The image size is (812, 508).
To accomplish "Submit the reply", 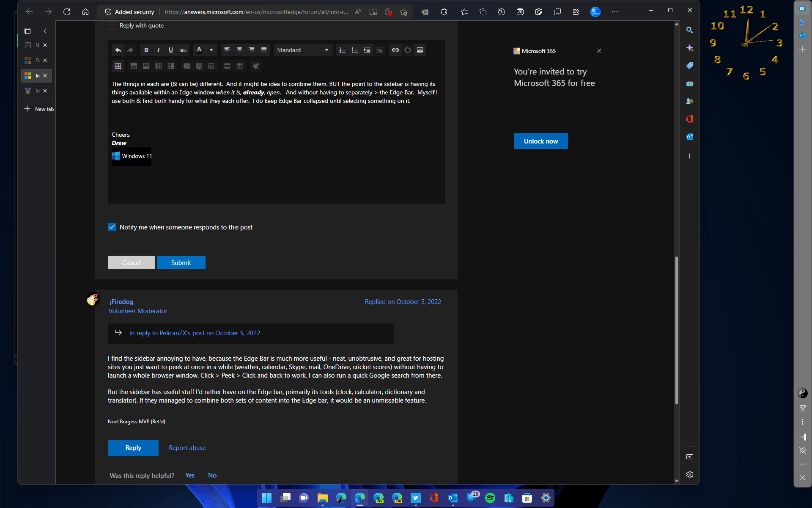I will pos(181,262).
